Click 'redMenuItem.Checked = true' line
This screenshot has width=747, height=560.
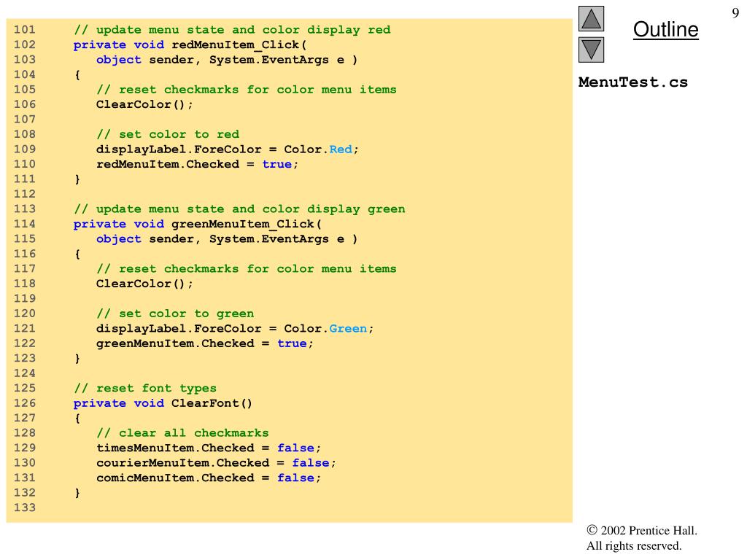pyautogui.click(x=197, y=164)
